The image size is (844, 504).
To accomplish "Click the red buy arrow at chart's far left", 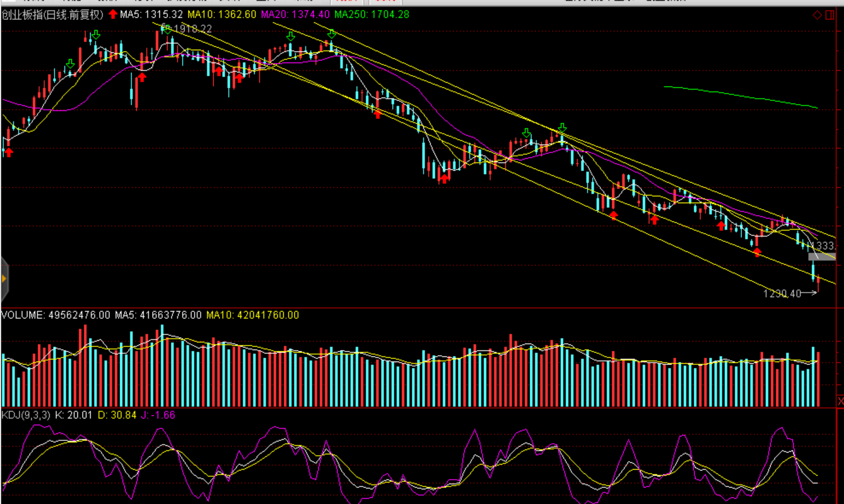I will [9, 151].
